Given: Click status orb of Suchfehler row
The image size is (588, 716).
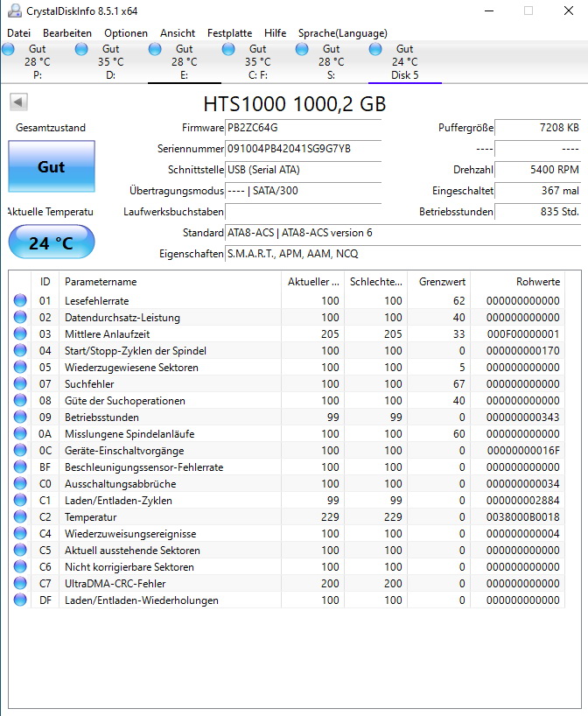Looking at the screenshot, I should (20, 383).
